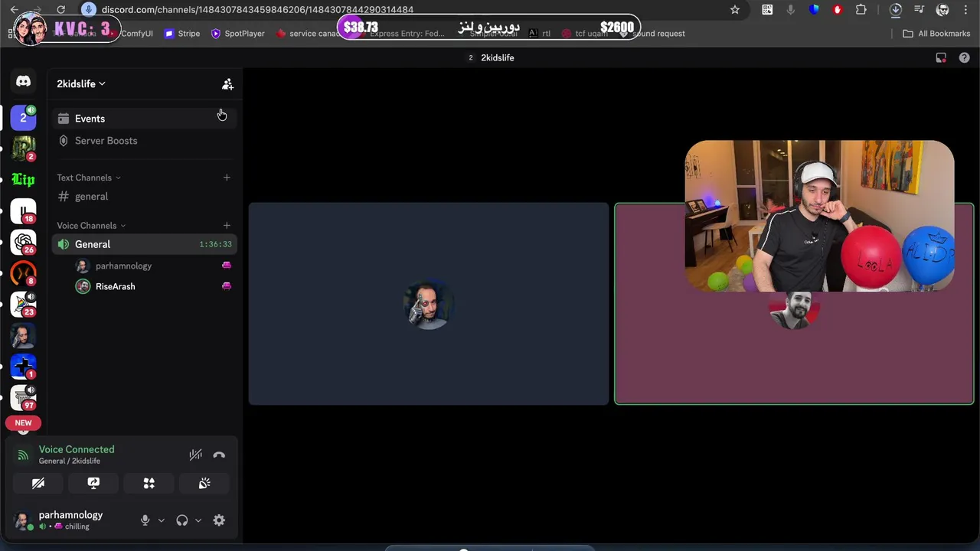
Task: Open the green Lip server icon
Action: click(23, 180)
